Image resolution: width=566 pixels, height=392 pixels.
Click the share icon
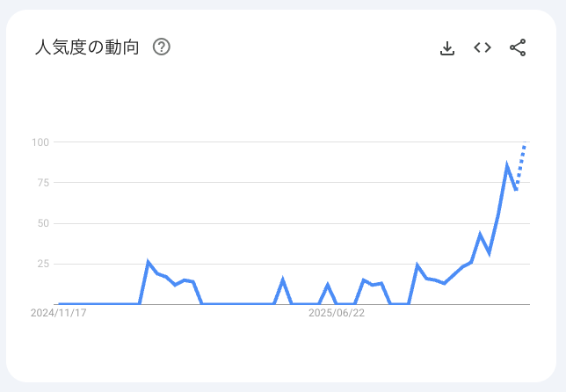[x=518, y=47]
